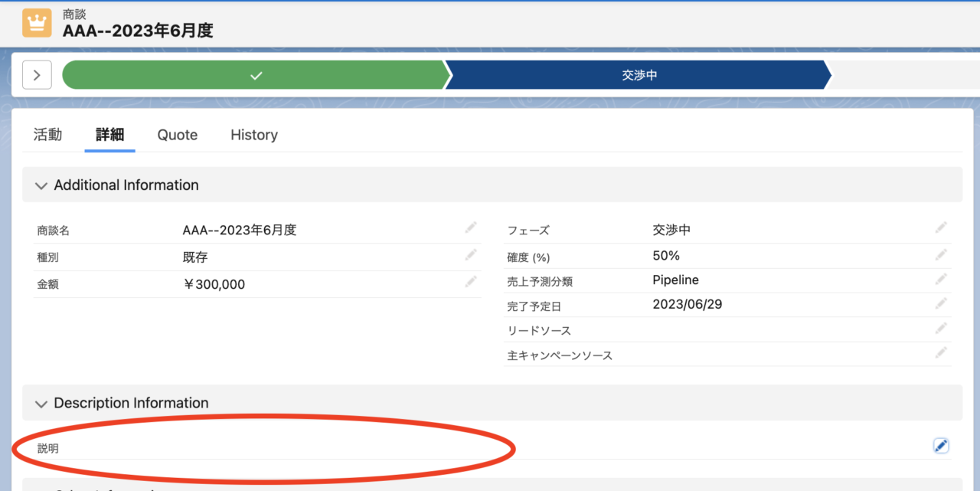
Task: Edit the 完了予定日 field pencil icon
Action: (941, 303)
